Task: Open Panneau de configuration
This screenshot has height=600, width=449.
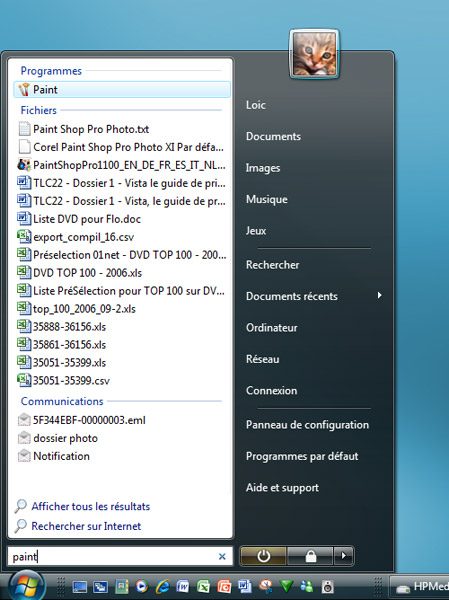Action: pyautogui.click(x=307, y=425)
